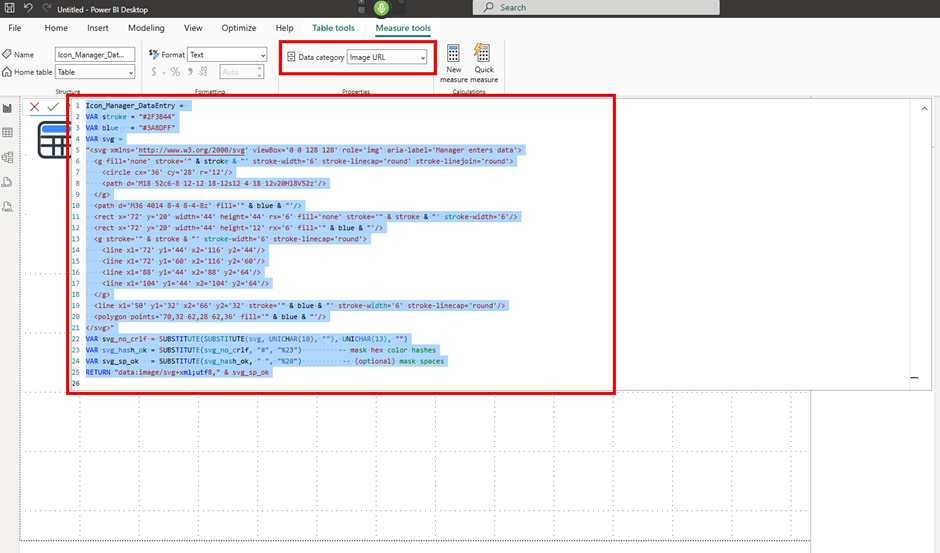Click the currency format dollar icon

click(154, 72)
